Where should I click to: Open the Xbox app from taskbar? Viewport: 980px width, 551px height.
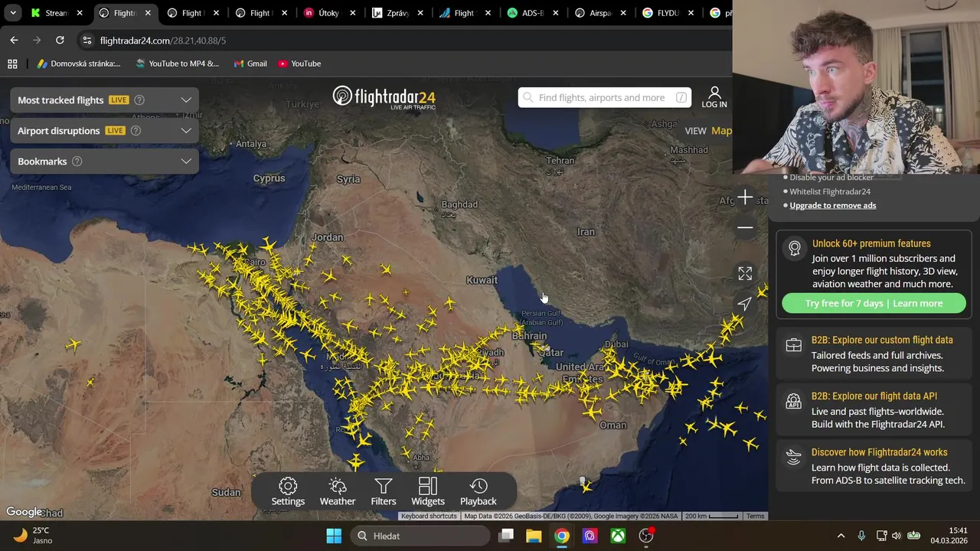pos(618,536)
